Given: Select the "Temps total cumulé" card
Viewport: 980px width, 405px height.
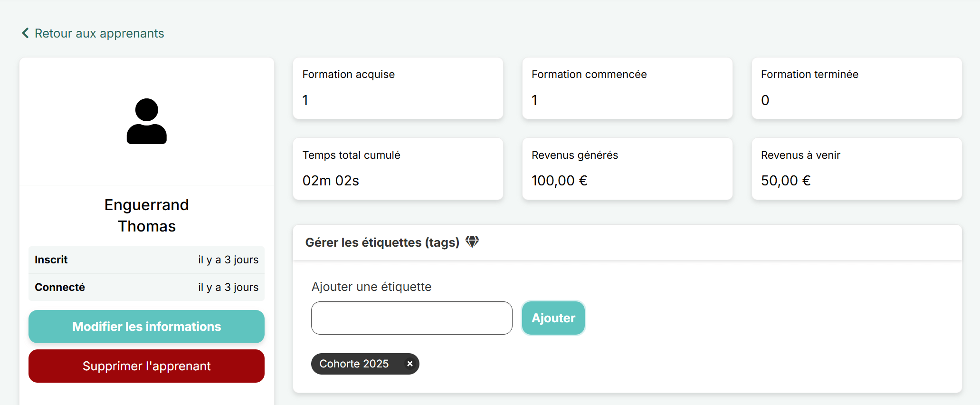Looking at the screenshot, I should click(x=398, y=169).
